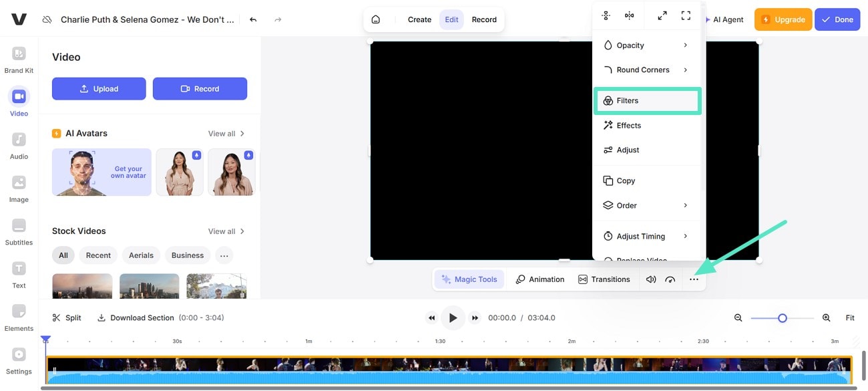Image resolution: width=868 pixels, height=391 pixels.
Task: Open the Audio sidebar panel
Action: [x=19, y=146]
